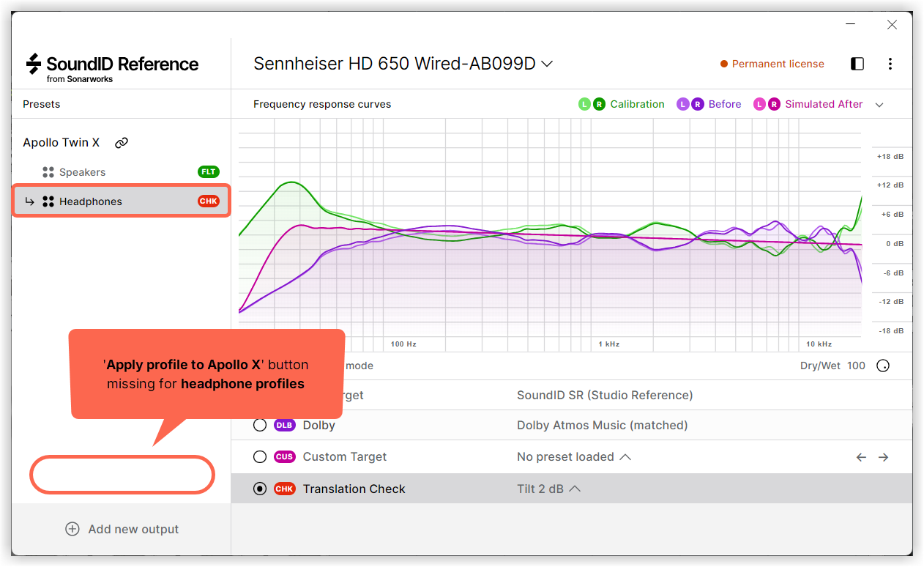Viewport: 924px width, 567px height.
Task: Expand the frequency response curves legend chevron
Action: (879, 105)
